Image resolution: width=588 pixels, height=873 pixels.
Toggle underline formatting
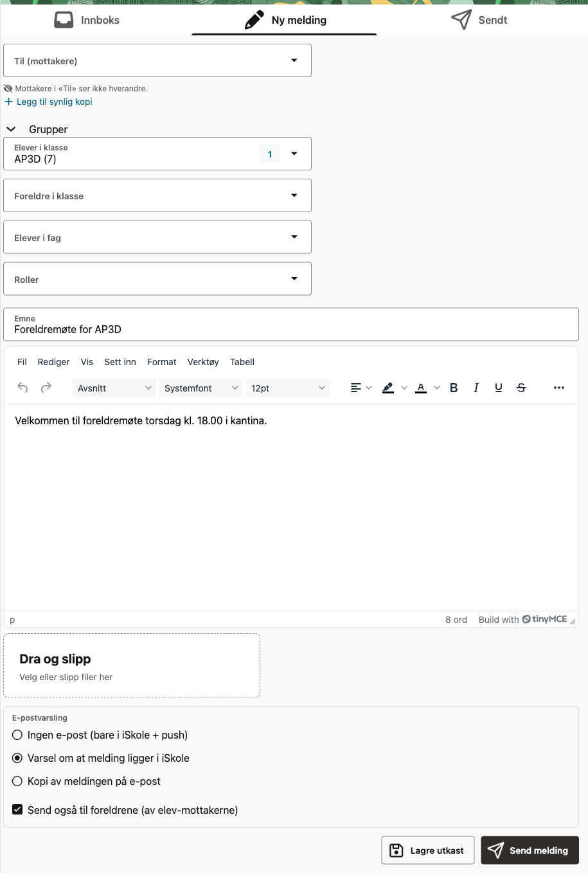click(499, 388)
